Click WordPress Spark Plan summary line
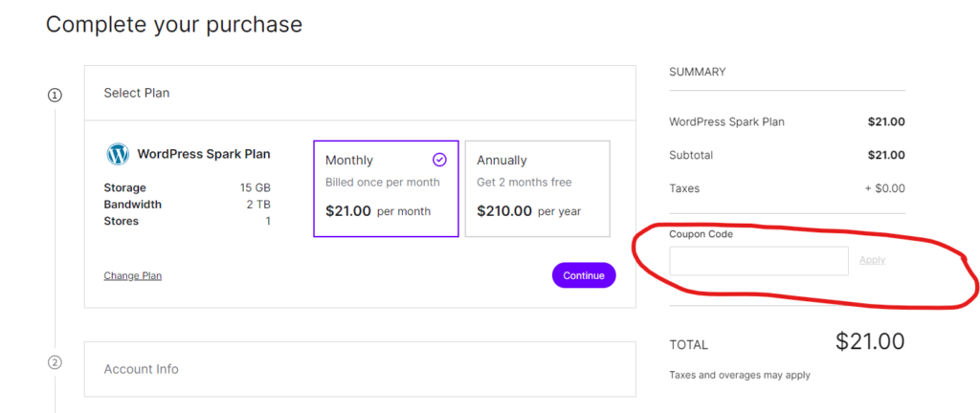The height and width of the screenshot is (413, 980). pos(726,122)
